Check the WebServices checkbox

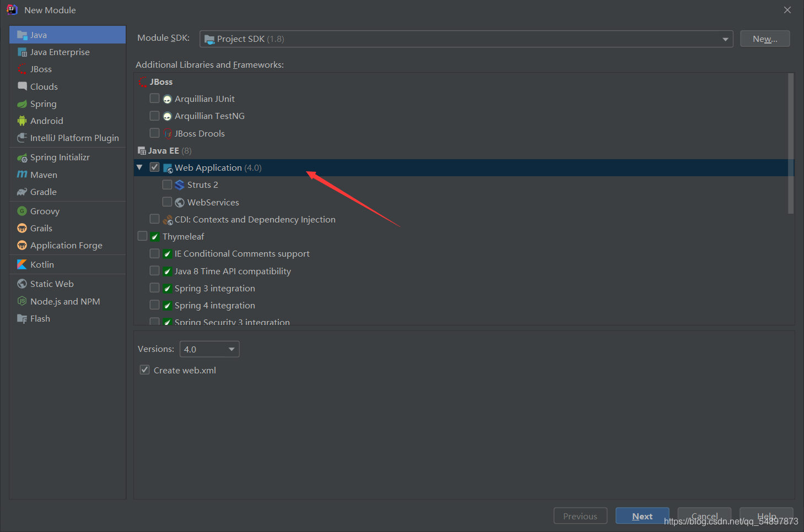pos(167,202)
